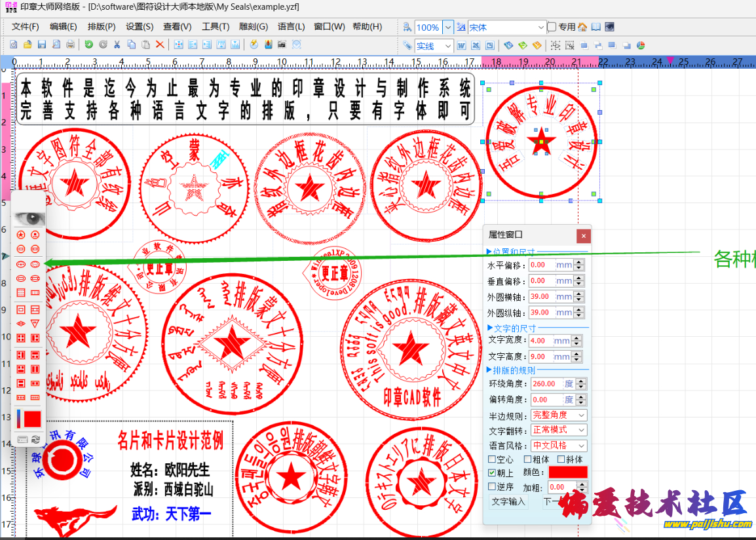
Task: Click the scissors cut icon
Action: pos(117,45)
